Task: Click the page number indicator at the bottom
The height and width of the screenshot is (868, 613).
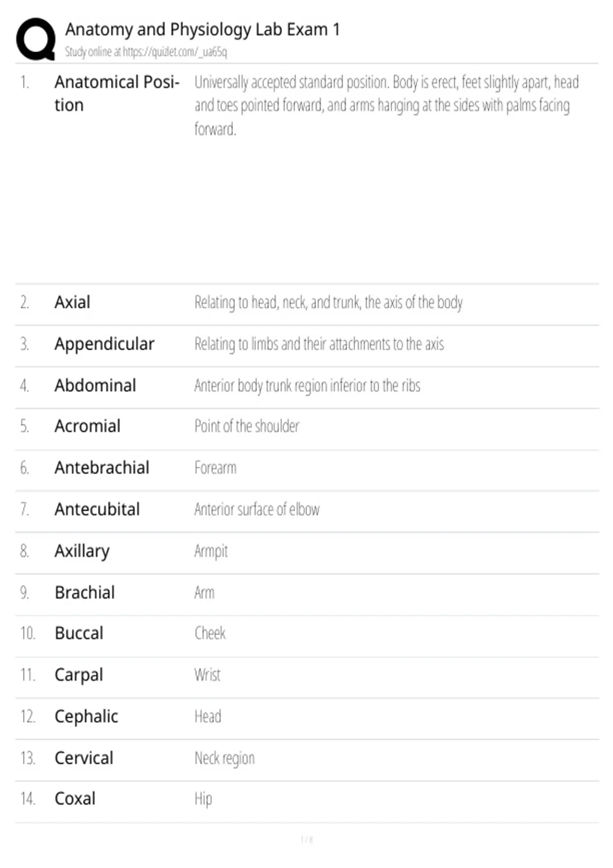Action: (306, 840)
